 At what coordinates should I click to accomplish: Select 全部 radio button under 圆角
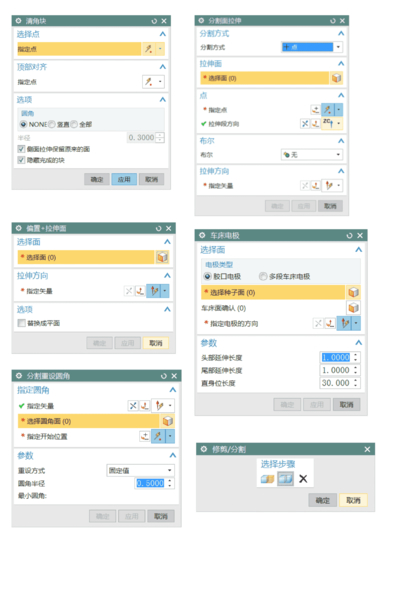[x=74, y=124]
